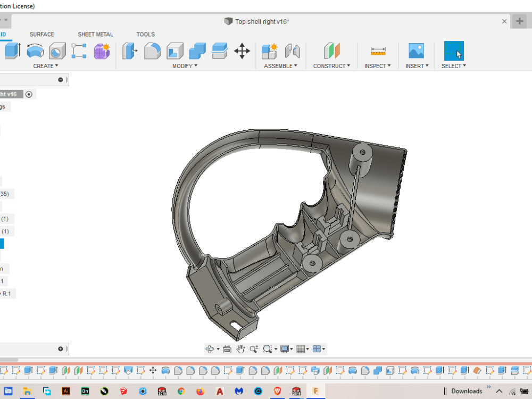
Task: Open the Grid and Snaps dropdown arrow
Action: tap(307, 349)
